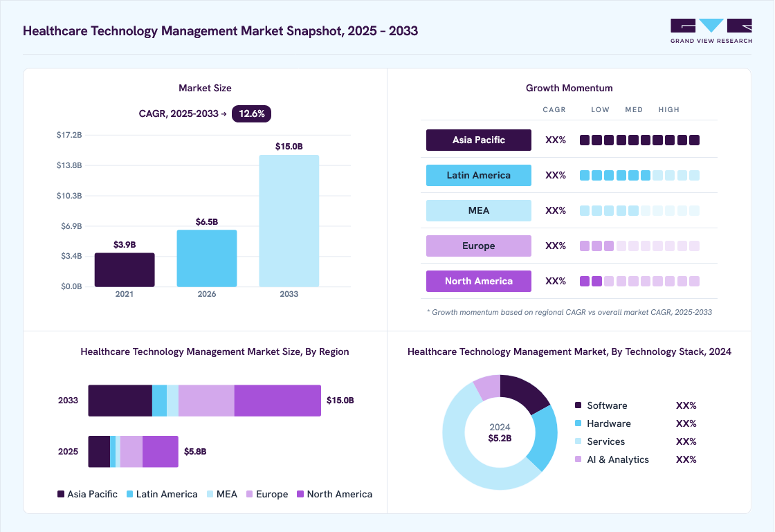Click the dark Software slice of the donut
The width and height of the screenshot is (775, 532).
point(523,393)
